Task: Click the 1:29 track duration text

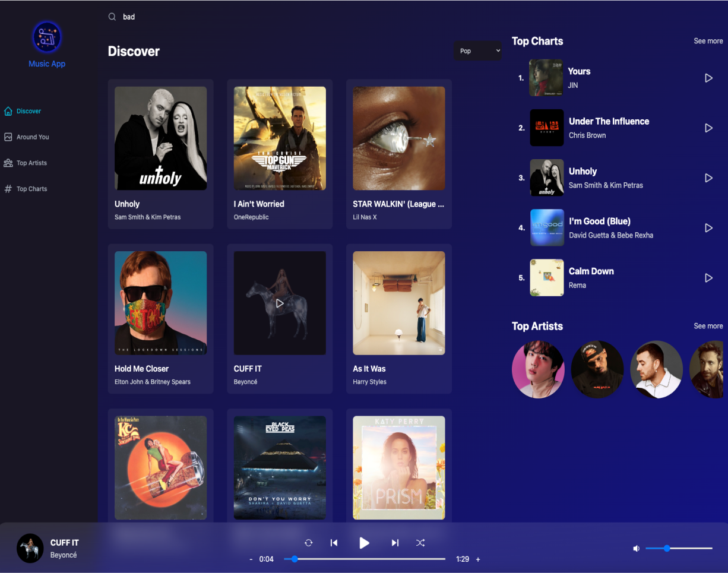Action: [x=463, y=559]
